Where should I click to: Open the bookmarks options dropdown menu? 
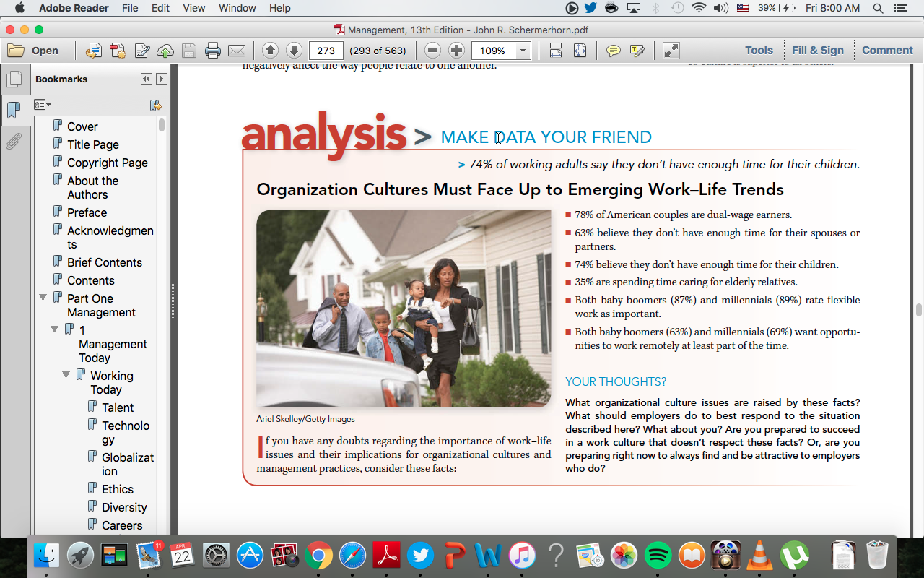pos(43,105)
